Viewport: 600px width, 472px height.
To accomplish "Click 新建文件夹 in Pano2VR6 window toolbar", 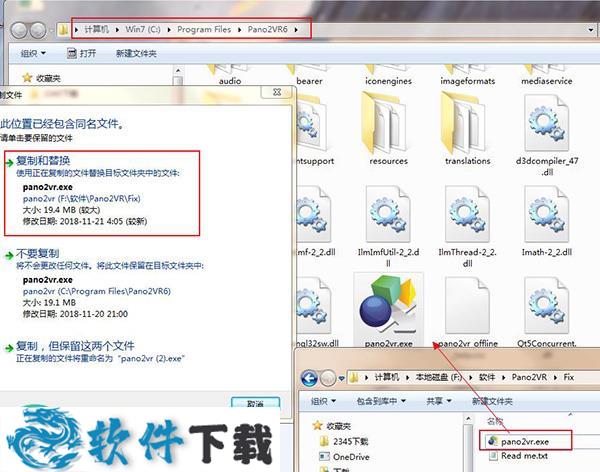I will click(136, 53).
